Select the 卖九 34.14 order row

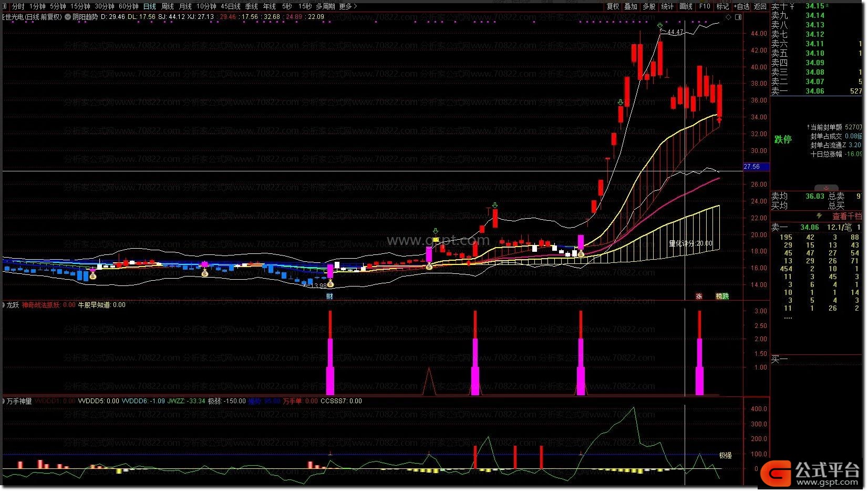click(x=817, y=15)
